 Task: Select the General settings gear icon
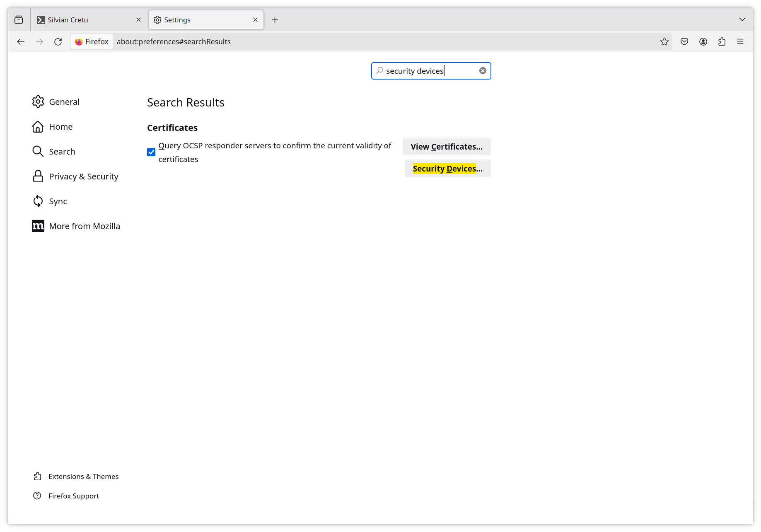(x=38, y=102)
